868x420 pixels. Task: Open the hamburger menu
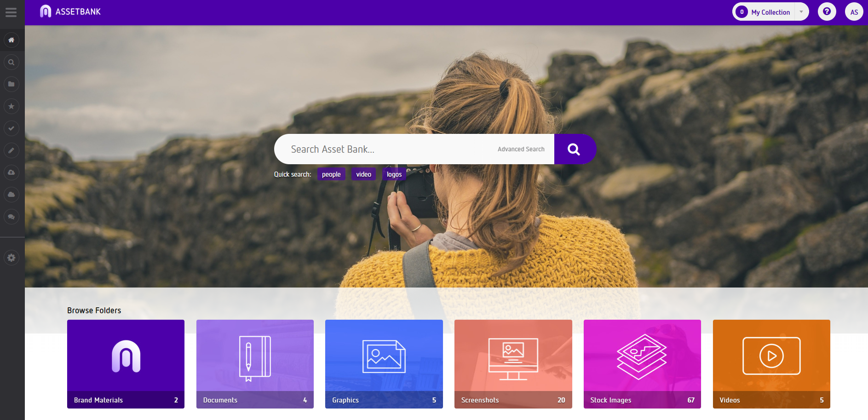pyautogui.click(x=11, y=12)
